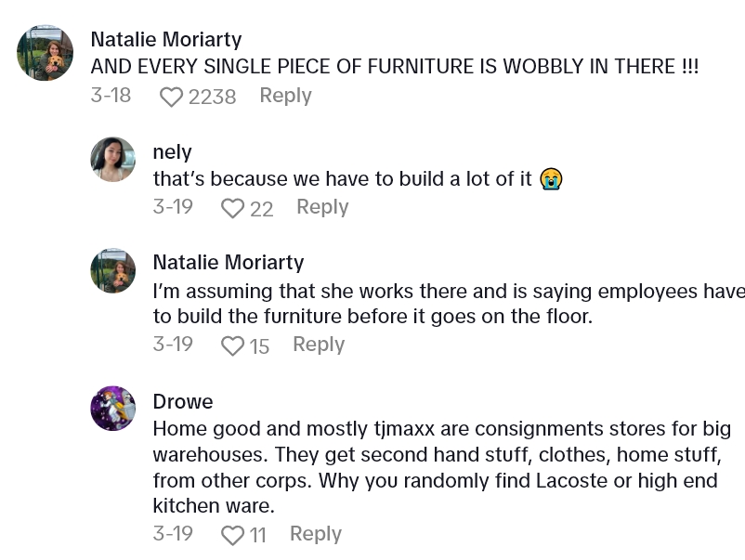Screen dimensions: 745x560
Task: Like Natalie's reply about employees building furniture
Action: tap(232, 345)
